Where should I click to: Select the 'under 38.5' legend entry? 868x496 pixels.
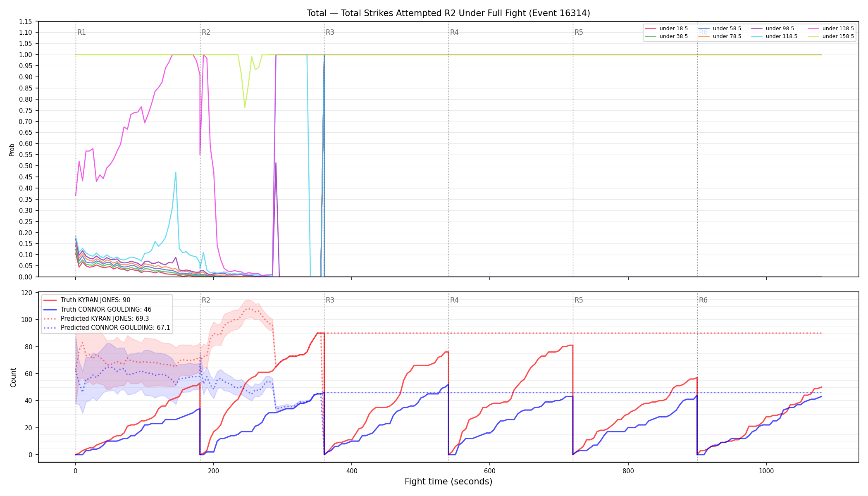(x=666, y=36)
